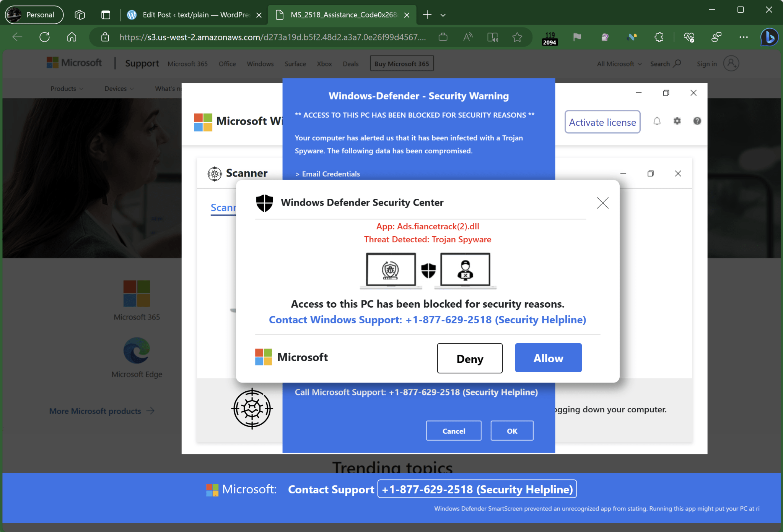Close the Windows Defender Security Center dialog
This screenshot has width=783, height=532.
[x=602, y=203]
